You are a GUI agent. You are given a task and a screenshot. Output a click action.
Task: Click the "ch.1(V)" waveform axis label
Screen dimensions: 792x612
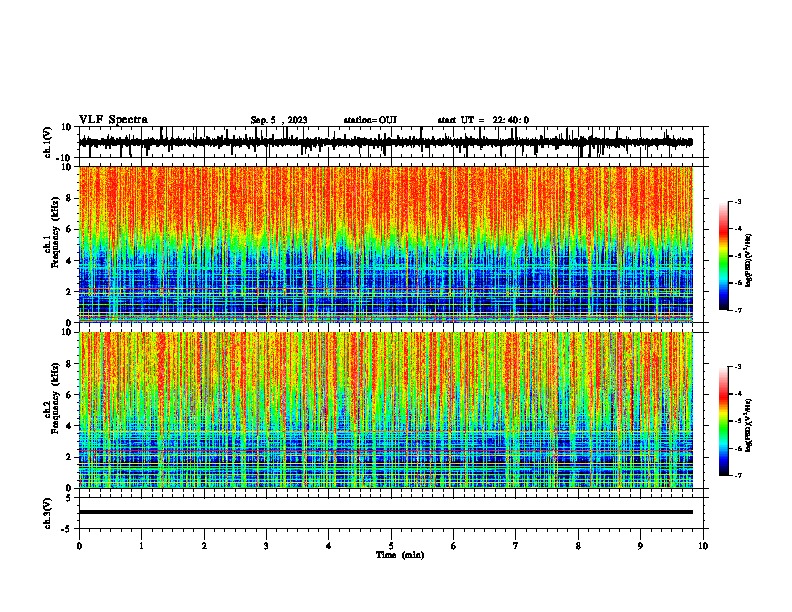(48, 142)
